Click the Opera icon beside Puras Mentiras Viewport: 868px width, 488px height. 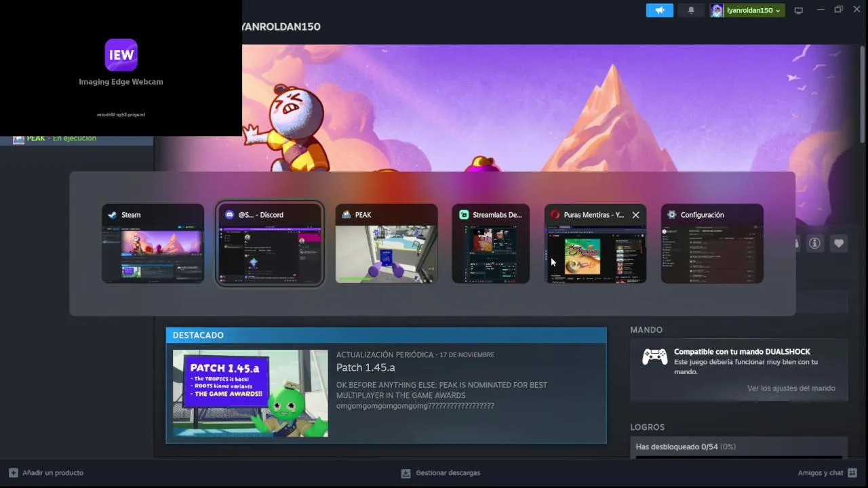click(x=555, y=215)
